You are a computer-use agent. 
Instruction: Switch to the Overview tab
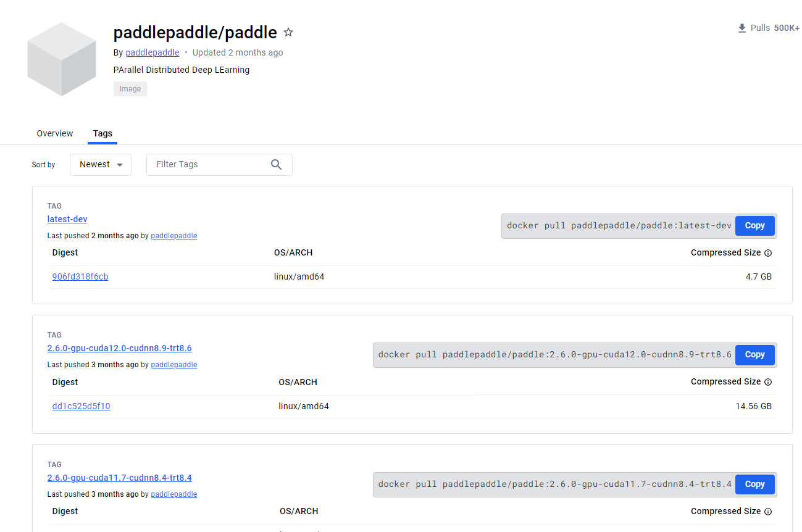tap(54, 133)
